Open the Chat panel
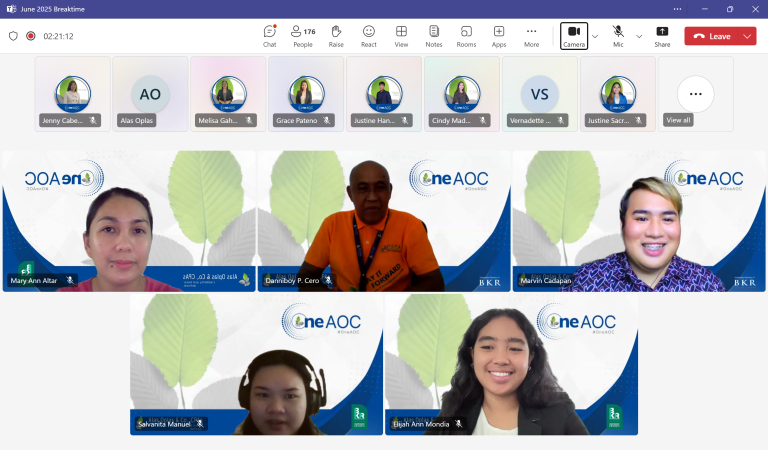This screenshot has width=768, height=450. tap(269, 36)
